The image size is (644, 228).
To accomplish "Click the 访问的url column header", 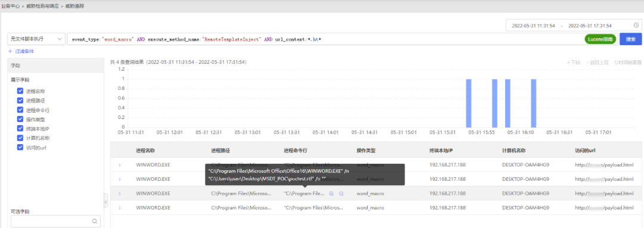I will click(x=586, y=151).
